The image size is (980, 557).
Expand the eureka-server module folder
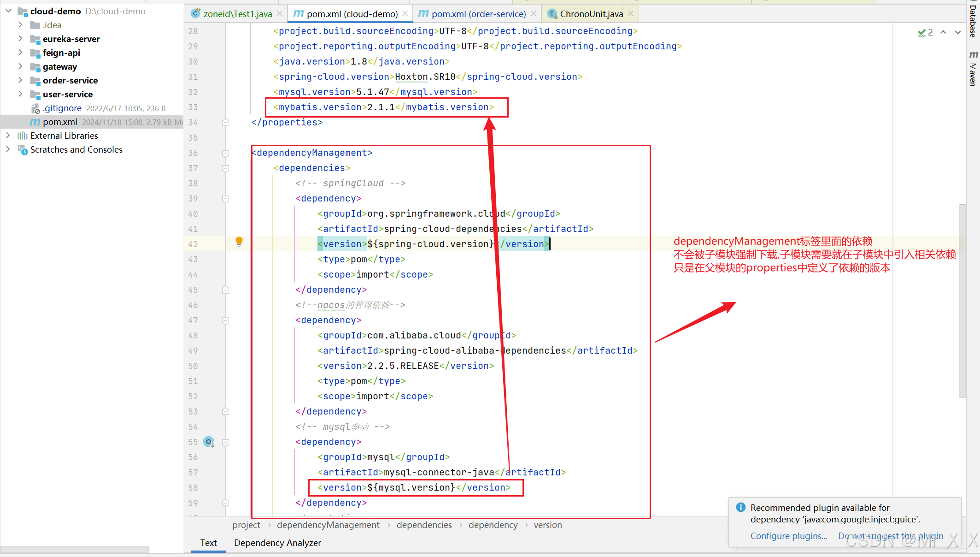(x=20, y=39)
